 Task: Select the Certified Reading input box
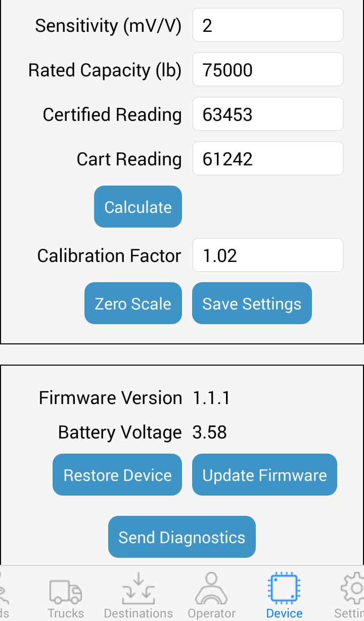[268, 114]
